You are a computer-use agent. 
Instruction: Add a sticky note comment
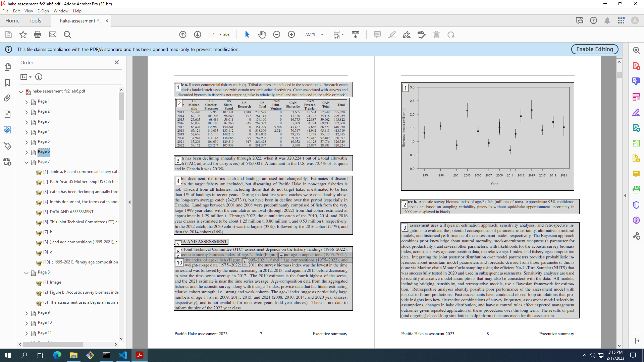[377, 35]
